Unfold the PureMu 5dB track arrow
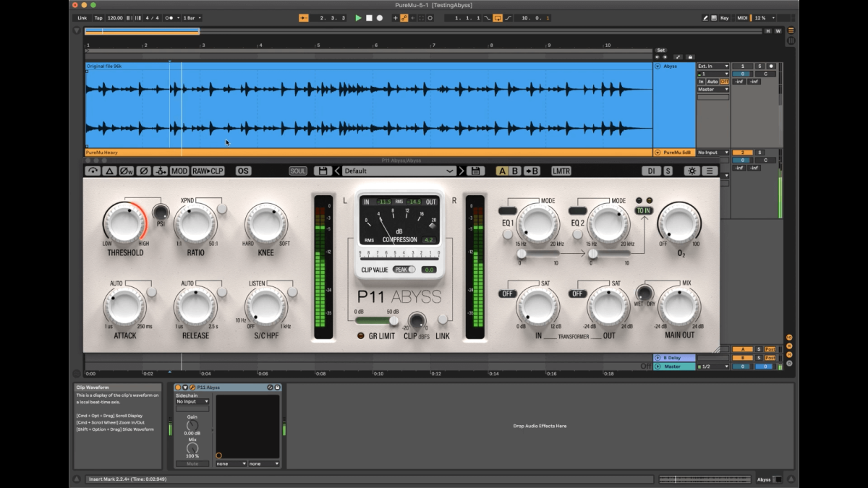The width and height of the screenshot is (868, 488). coord(658,153)
